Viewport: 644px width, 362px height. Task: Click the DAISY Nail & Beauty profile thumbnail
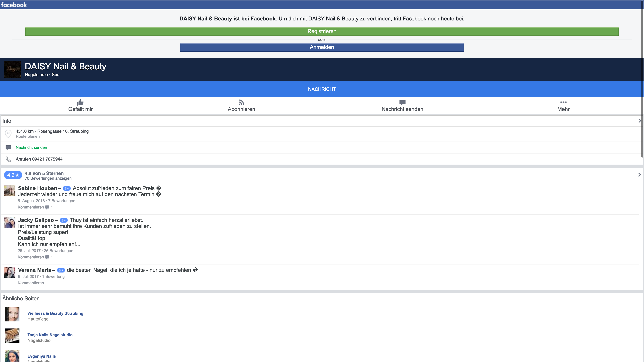coord(13,69)
